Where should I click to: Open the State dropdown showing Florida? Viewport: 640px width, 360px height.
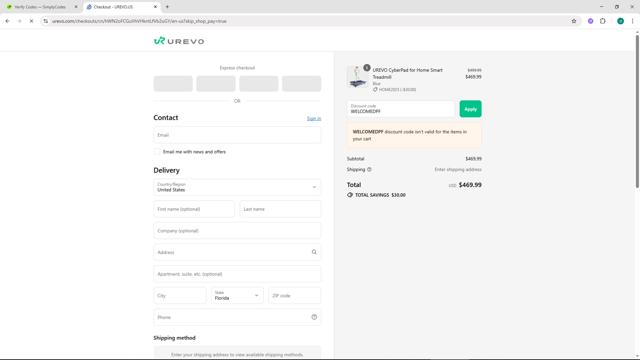click(x=237, y=296)
